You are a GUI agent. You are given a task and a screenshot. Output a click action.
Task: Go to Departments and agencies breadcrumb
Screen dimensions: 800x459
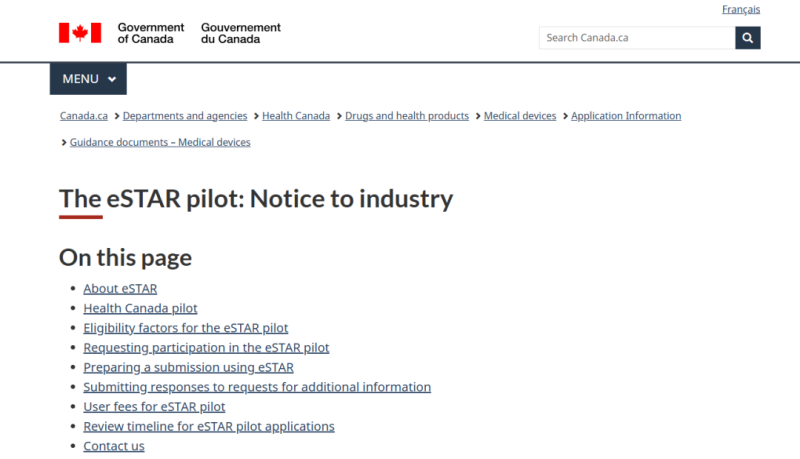point(185,116)
